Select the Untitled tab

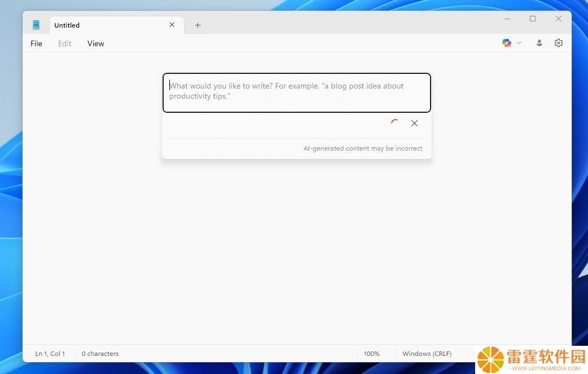point(116,25)
